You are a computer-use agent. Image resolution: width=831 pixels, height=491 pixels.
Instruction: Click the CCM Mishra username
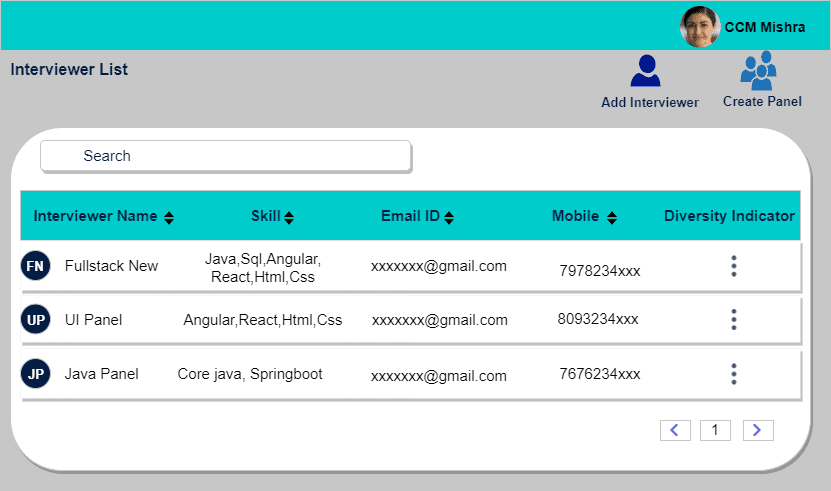point(765,27)
